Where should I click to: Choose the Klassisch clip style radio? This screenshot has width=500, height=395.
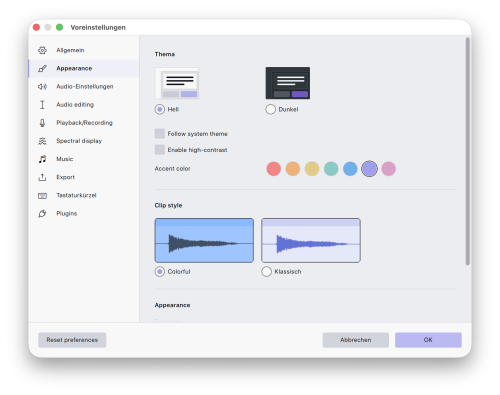[266, 272]
